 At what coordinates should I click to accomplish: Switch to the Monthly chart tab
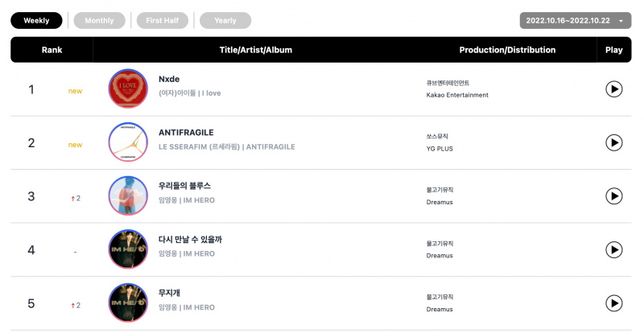click(x=99, y=21)
